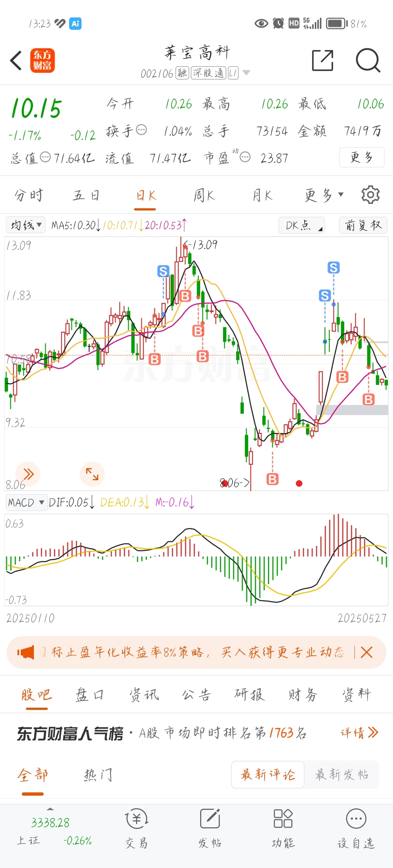
Task: Open the search magnifier icon
Action: click(368, 60)
